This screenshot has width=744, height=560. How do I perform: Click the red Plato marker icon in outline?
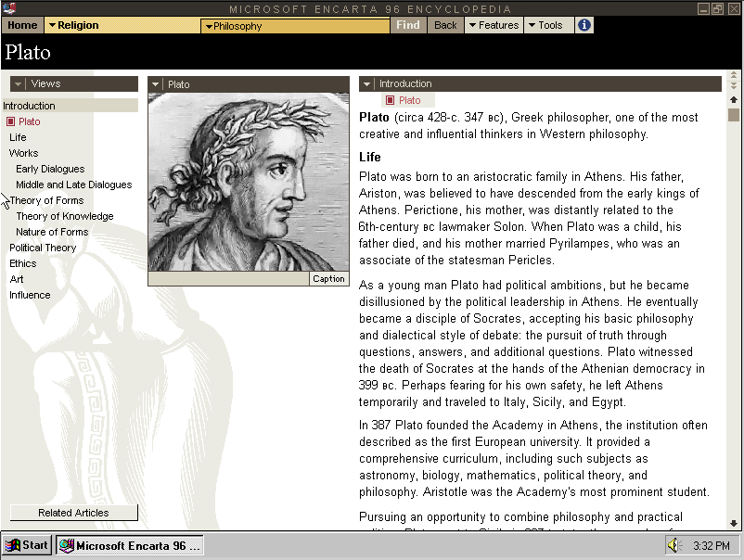10,121
